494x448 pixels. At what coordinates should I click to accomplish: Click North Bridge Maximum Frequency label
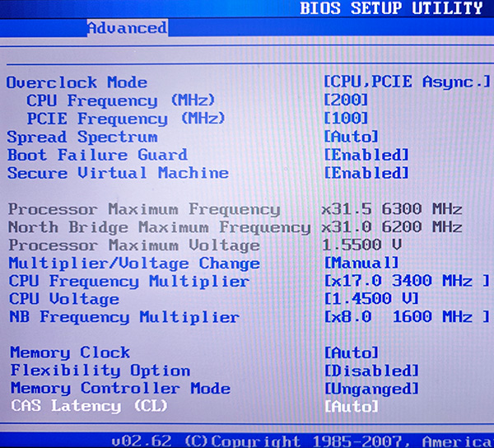pos(160,227)
